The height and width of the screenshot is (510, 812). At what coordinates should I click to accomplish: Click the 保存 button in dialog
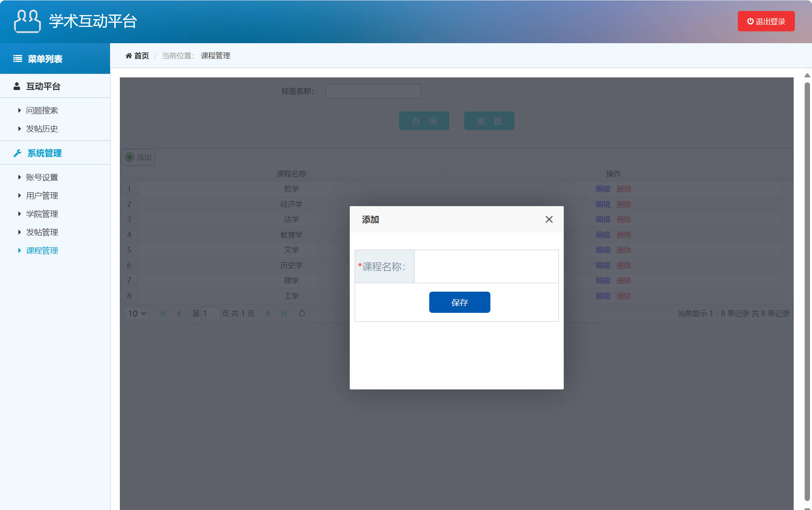click(x=459, y=302)
